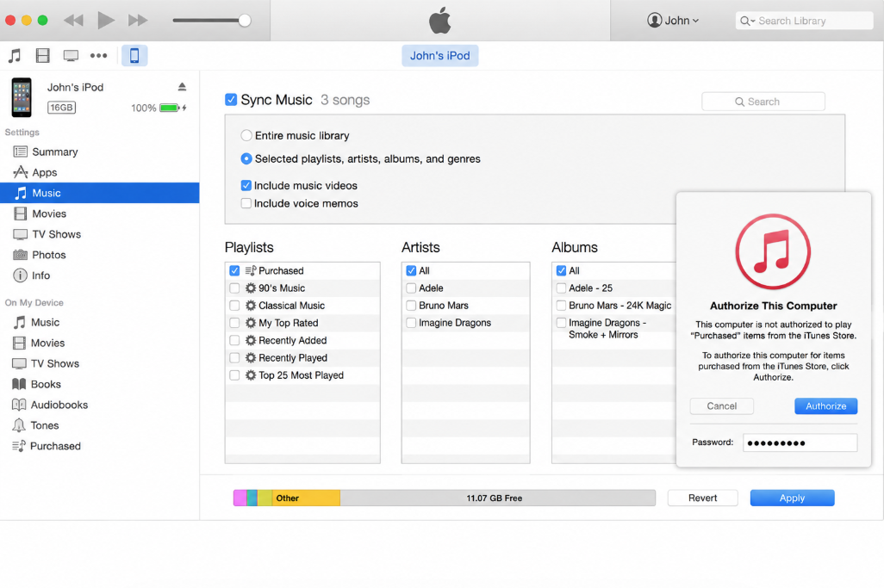Show TV Shows on my device
The image size is (884, 588).
tap(100, 363)
